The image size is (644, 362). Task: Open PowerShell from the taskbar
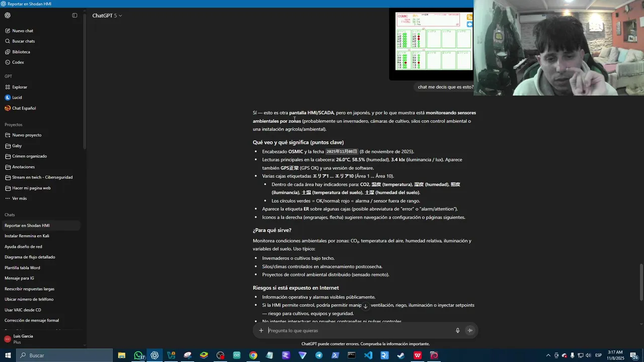click(x=335, y=355)
